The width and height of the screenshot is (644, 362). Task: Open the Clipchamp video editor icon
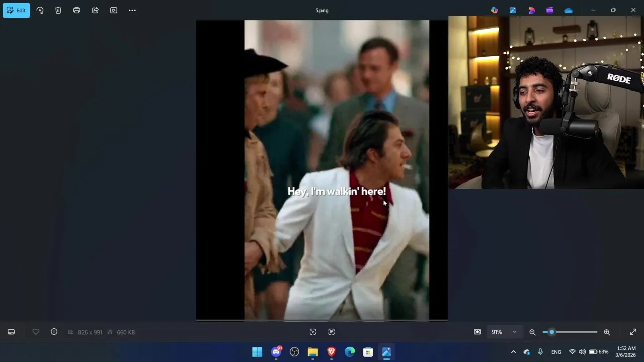[550, 10]
